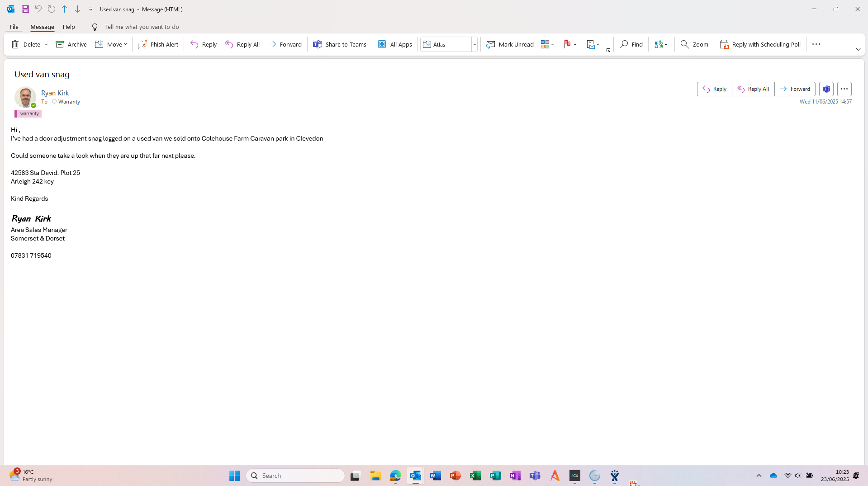Click Reply button in message header
This screenshot has width=868, height=486.
(715, 89)
